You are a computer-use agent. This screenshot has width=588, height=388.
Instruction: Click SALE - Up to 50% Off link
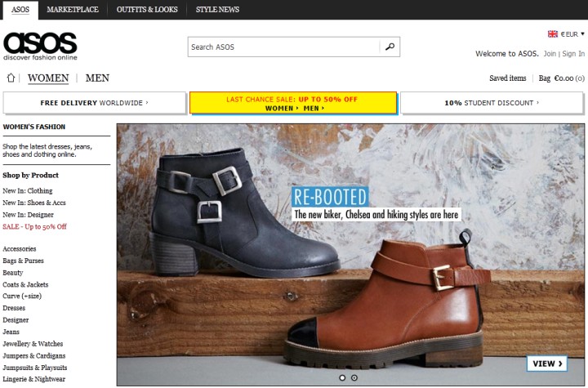(34, 226)
